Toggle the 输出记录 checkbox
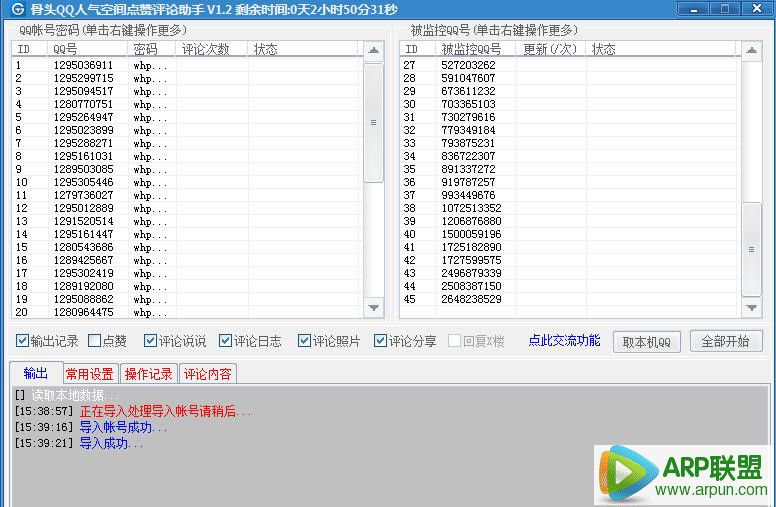The height and width of the screenshot is (507, 776). click(x=22, y=341)
